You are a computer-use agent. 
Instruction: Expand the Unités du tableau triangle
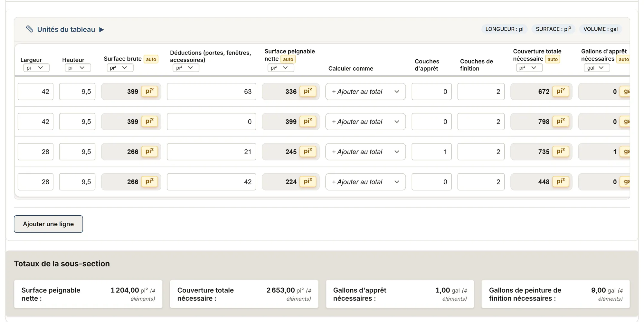(101, 30)
